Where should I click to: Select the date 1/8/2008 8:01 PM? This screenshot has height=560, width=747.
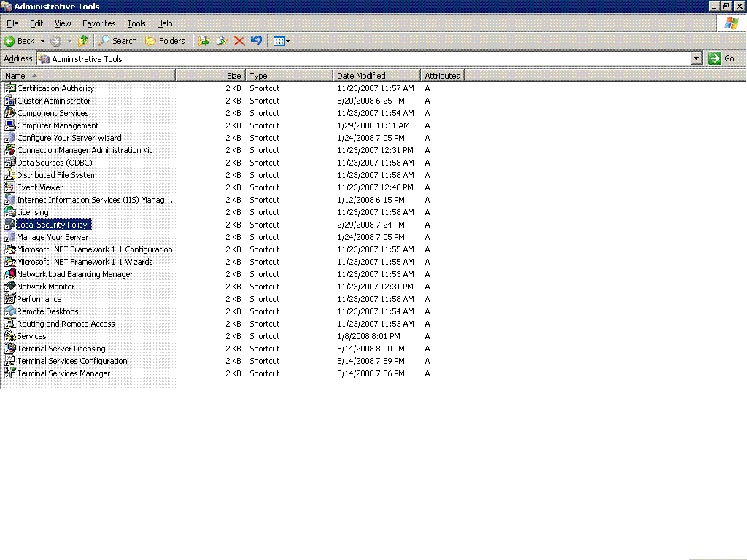pyautogui.click(x=368, y=335)
